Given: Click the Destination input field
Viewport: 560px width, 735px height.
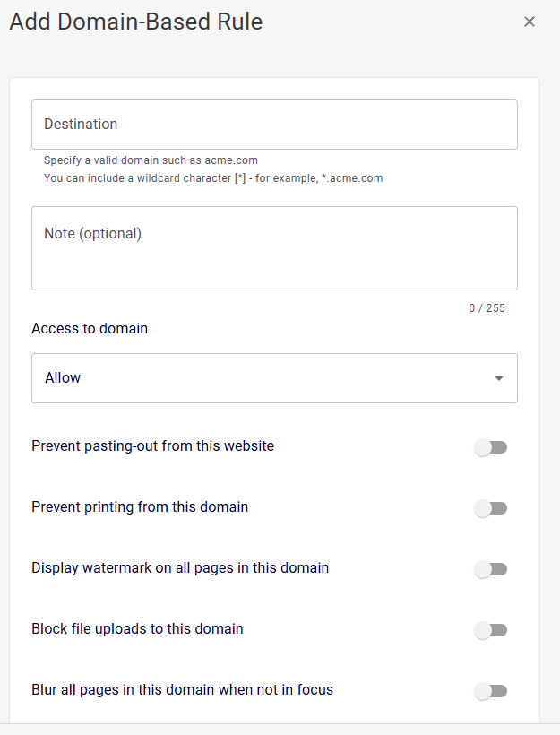Looking at the screenshot, I should tap(274, 125).
